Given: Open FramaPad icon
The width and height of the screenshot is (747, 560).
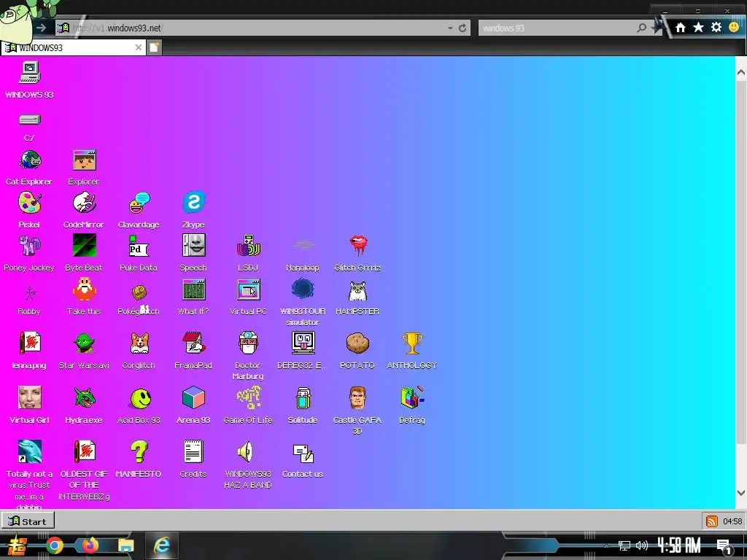Looking at the screenshot, I should click(193, 343).
